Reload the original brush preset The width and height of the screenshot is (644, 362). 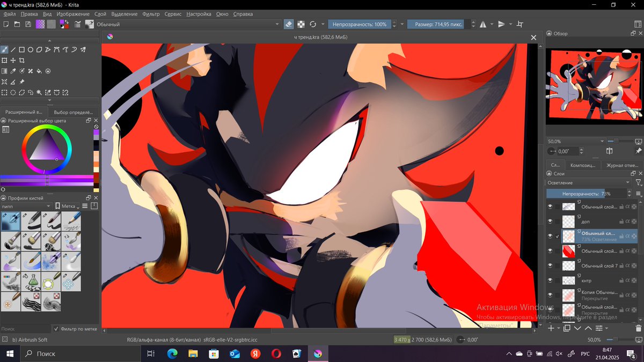[313, 24]
